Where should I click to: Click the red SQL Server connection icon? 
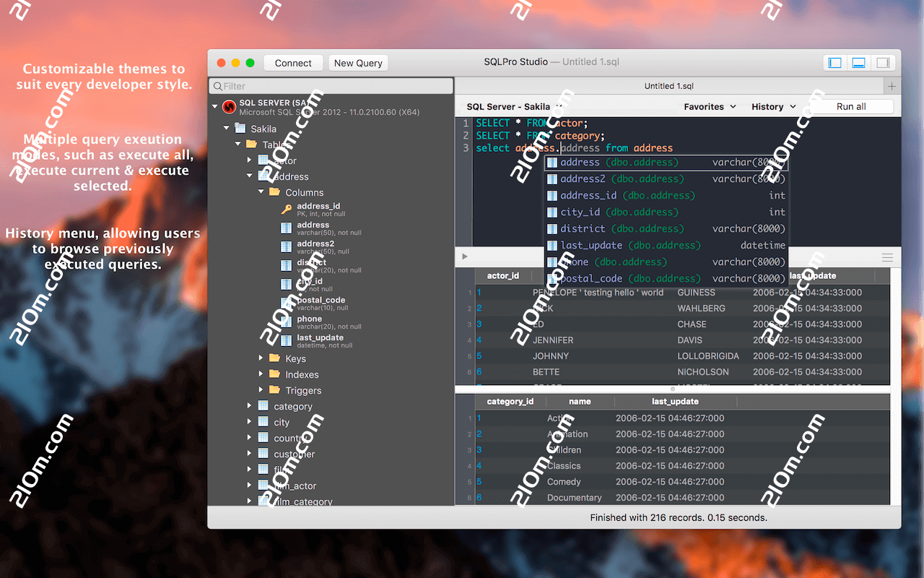(229, 105)
